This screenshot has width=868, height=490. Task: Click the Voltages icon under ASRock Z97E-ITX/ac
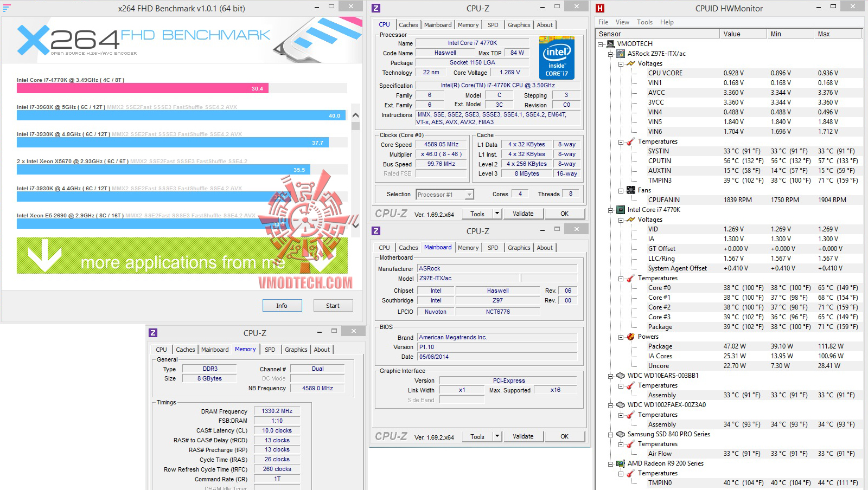631,63
